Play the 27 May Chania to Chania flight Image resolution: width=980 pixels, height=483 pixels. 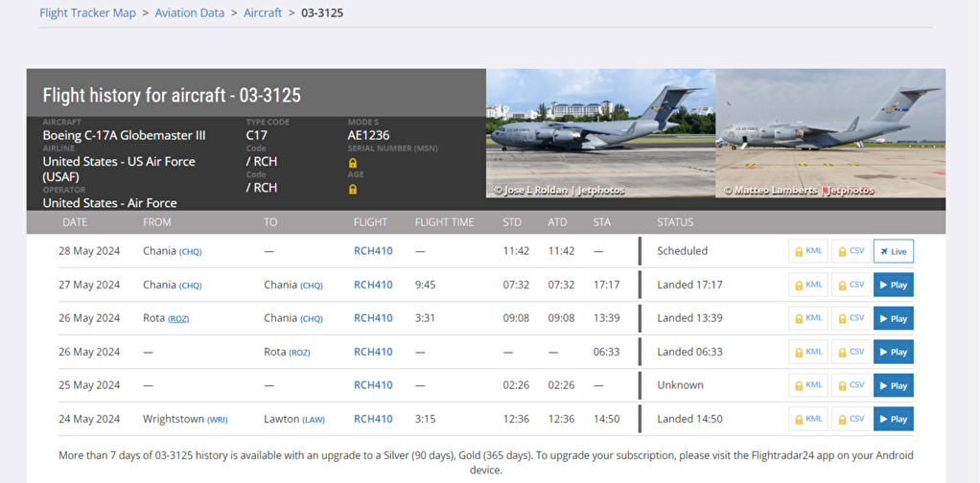coord(893,285)
